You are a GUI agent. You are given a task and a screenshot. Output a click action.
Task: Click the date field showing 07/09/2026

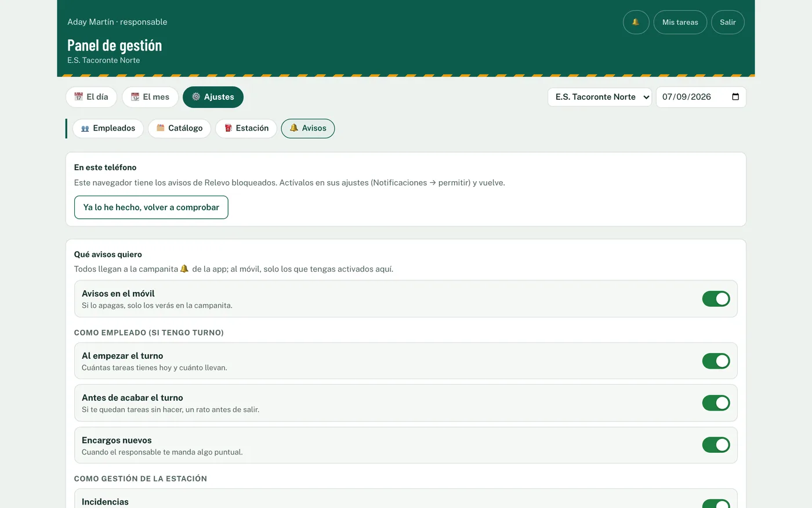(x=701, y=97)
